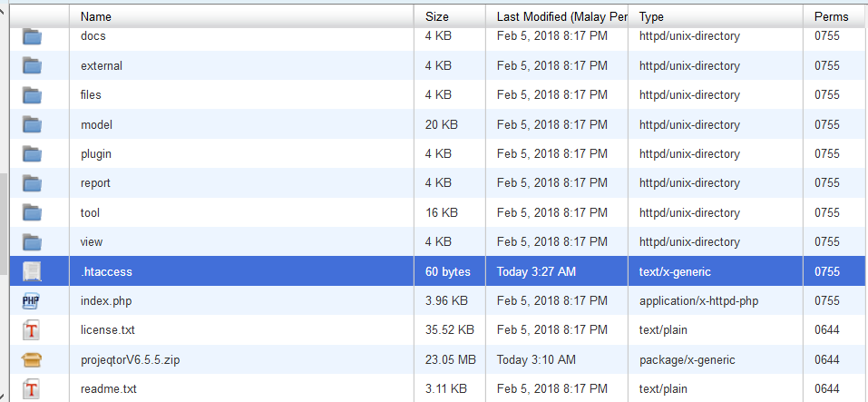Viewport: 868px width, 402px height.
Task: Select the view folder name
Action: (92, 242)
